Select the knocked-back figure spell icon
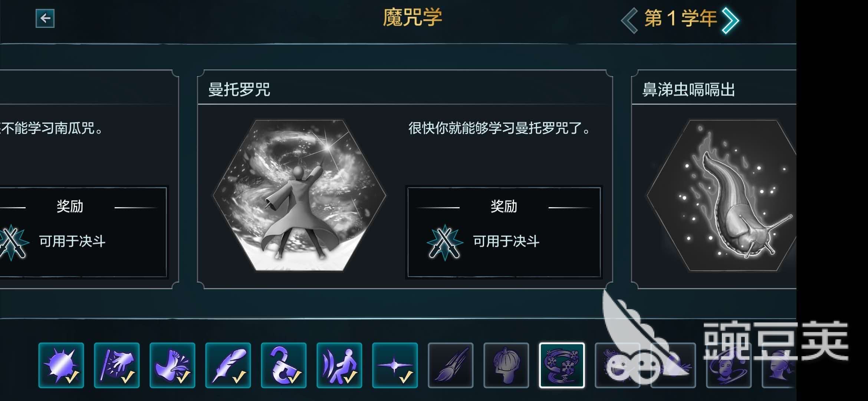This screenshot has width=868, height=401. [x=339, y=365]
